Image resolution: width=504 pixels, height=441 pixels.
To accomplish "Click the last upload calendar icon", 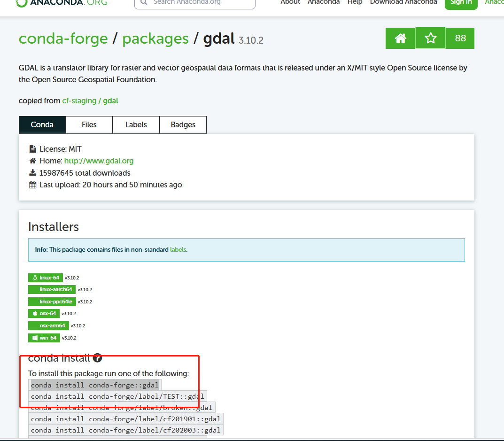I will pos(32,185).
